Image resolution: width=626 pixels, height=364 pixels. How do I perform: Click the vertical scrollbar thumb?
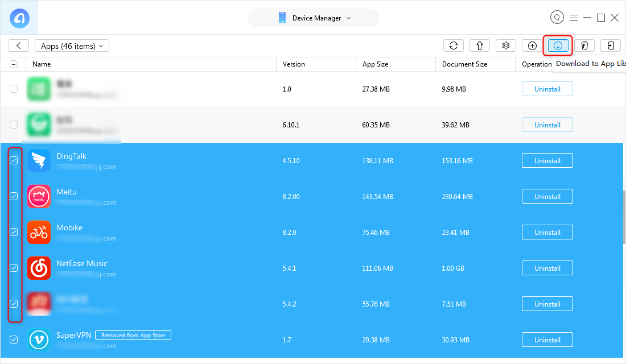point(624,217)
